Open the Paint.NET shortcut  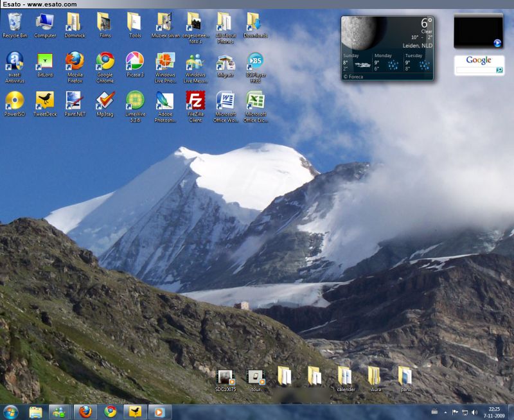[75, 104]
